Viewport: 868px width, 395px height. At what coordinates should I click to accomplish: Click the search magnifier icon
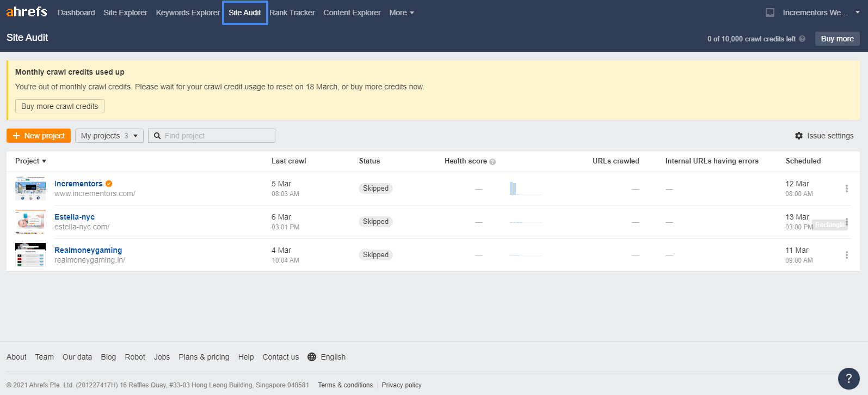click(157, 136)
